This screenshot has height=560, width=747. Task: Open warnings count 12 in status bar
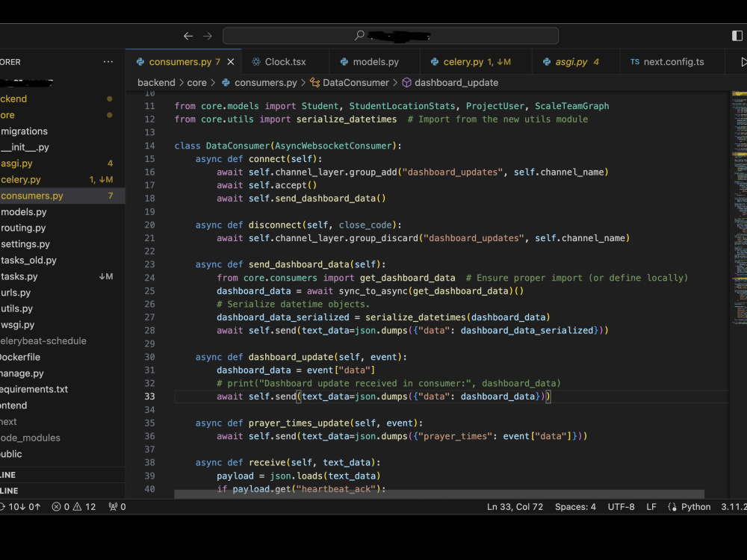tap(84, 507)
